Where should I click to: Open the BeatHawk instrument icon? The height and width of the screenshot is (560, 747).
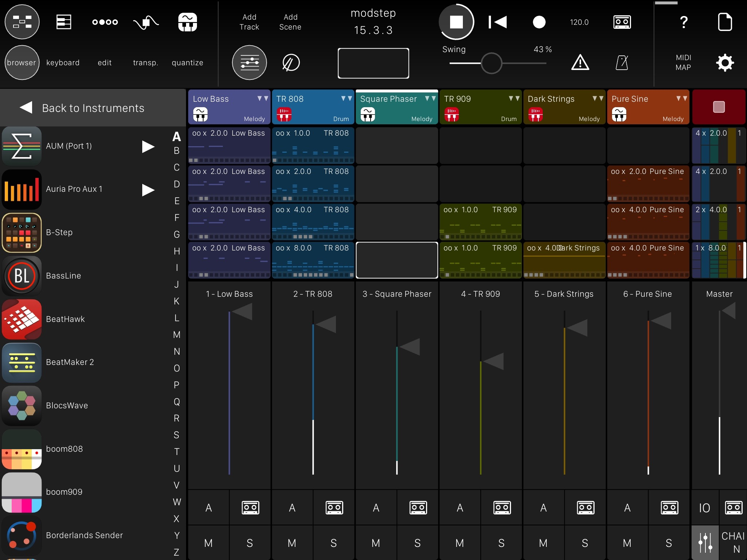tap(22, 319)
